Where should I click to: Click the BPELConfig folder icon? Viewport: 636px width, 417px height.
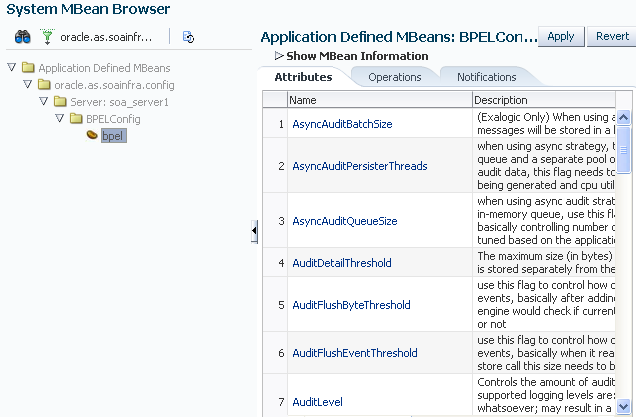(76, 119)
